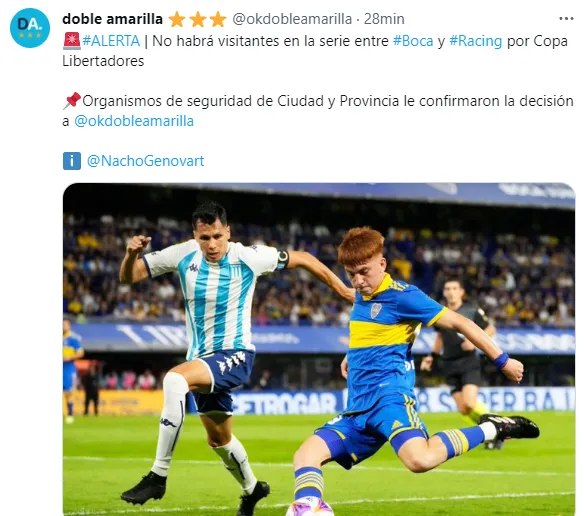The width and height of the screenshot is (584, 516).
Task: Click the word Libertadores in tweet text
Action: point(103,61)
